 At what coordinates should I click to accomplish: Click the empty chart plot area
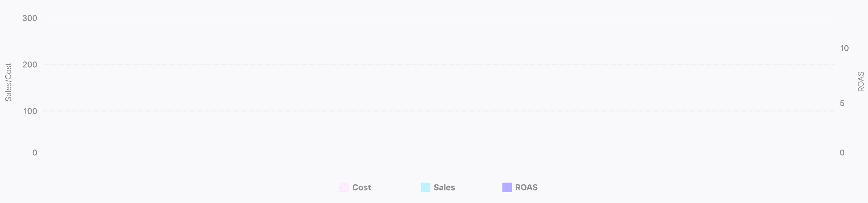pyautogui.click(x=438, y=87)
